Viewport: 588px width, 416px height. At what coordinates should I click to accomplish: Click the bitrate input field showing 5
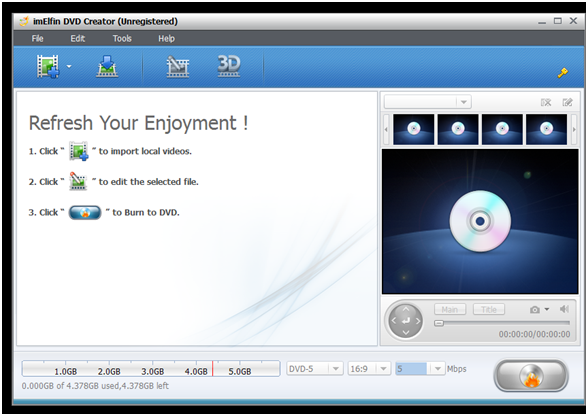[411, 369]
